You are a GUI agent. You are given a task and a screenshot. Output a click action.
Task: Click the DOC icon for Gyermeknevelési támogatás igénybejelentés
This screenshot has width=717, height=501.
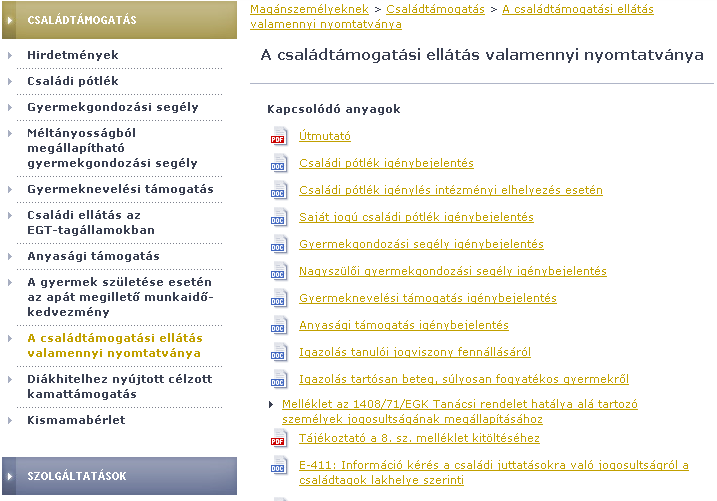pyautogui.click(x=278, y=298)
